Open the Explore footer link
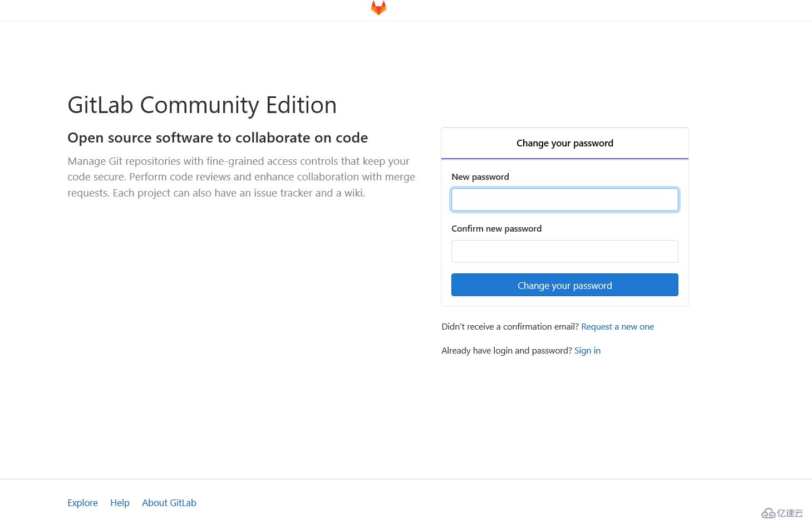The width and height of the screenshot is (812, 520). pyautogui.click(x=82, y=503)
